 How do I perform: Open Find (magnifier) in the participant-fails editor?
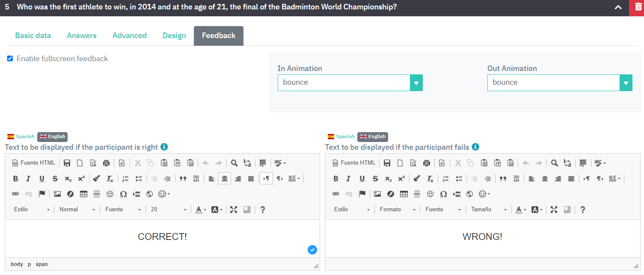554,163
